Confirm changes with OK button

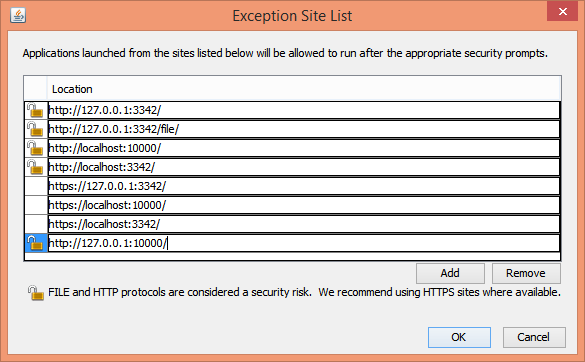459,337
